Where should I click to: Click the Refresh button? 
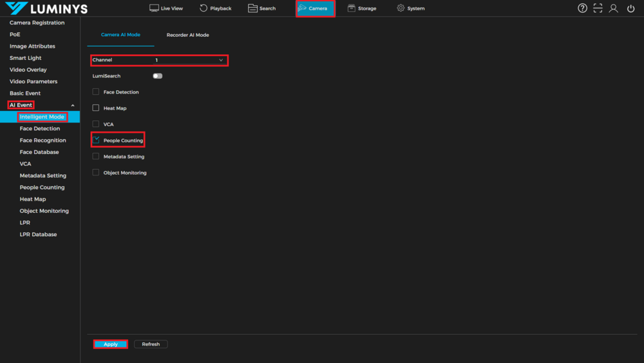151,344
